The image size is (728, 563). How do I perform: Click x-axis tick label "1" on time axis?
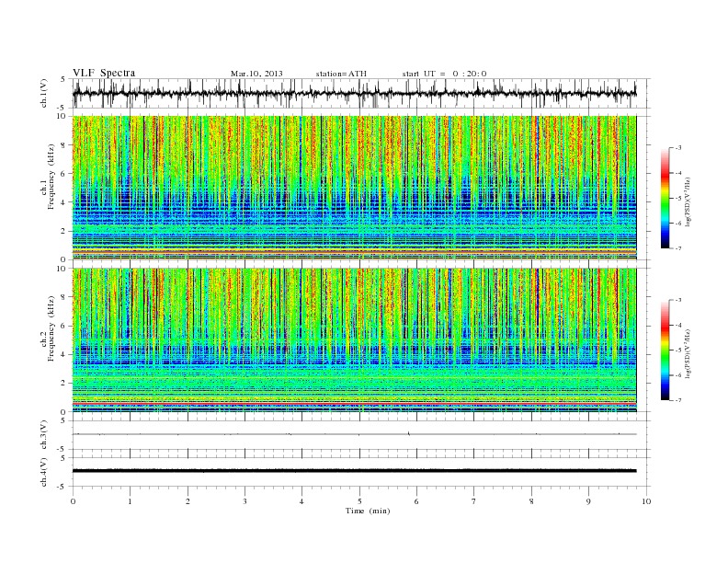(x=130, y=501)
